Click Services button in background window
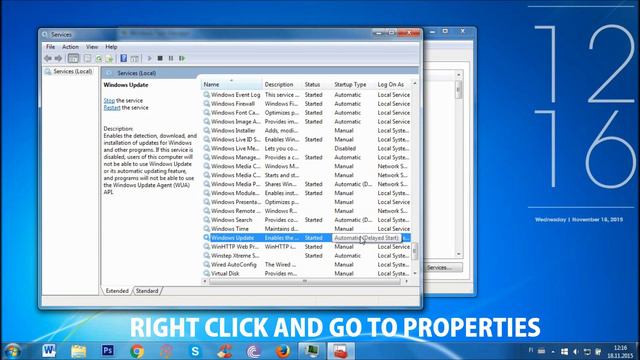 click(443, 267)
